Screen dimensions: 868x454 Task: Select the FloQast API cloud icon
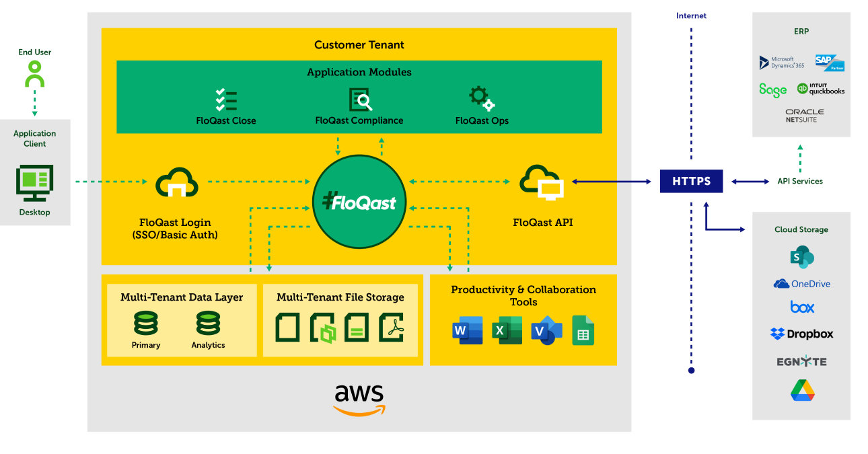click(x=542, y=182)
